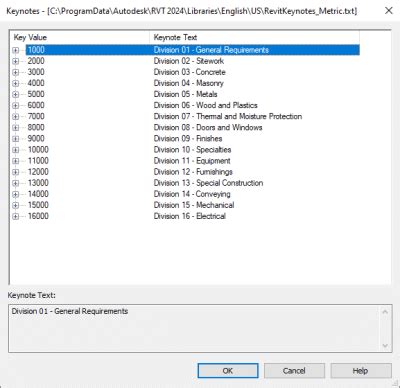Click 'Division 14 - Conveying' text
This screenshot has width=400, height=388.
point(192,194)
